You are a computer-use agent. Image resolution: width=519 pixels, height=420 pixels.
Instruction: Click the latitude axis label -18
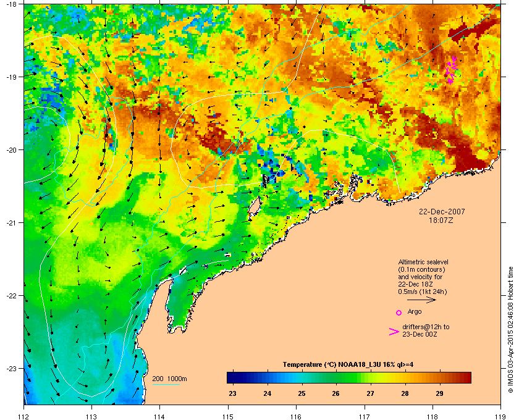pyautogui.click(x=11, y=4)
